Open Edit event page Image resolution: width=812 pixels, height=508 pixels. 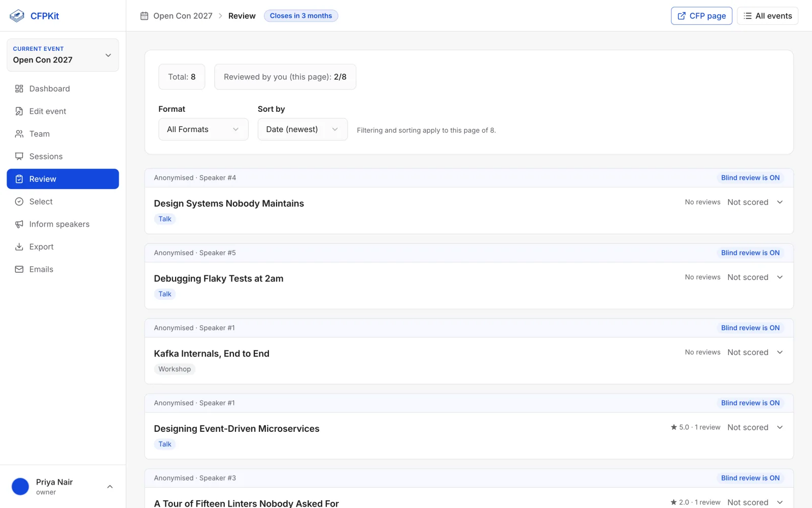63,111
